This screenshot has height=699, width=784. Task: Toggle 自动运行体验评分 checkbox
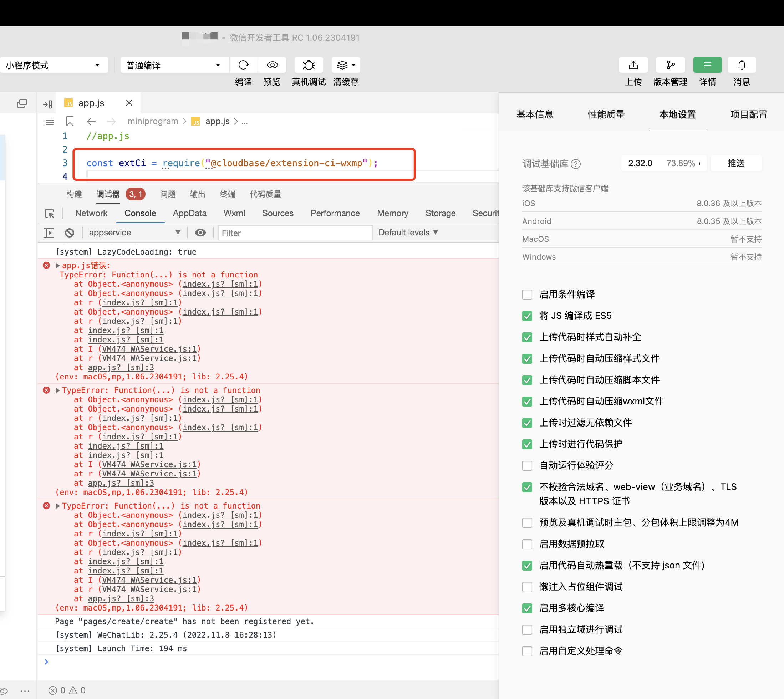point(527,465)
